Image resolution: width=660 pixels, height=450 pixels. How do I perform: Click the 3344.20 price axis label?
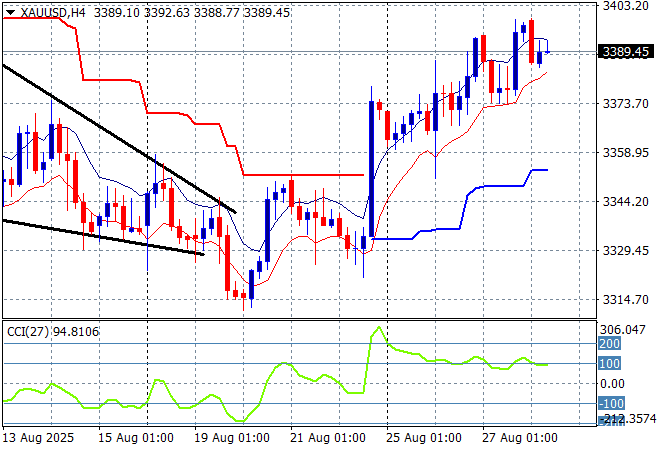click(x=625, y=202)
